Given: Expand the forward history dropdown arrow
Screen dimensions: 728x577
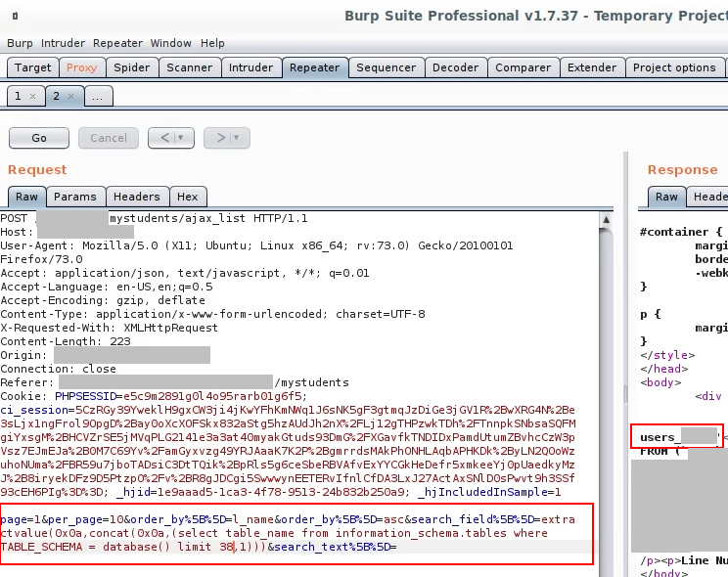Looking at the screenshot, I should click(237, 138).
